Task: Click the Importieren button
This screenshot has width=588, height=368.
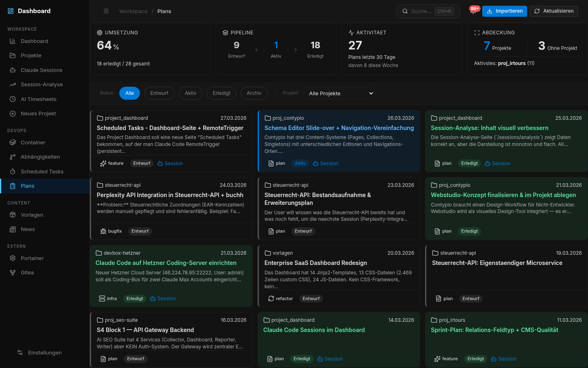Action: pos(504,11)
